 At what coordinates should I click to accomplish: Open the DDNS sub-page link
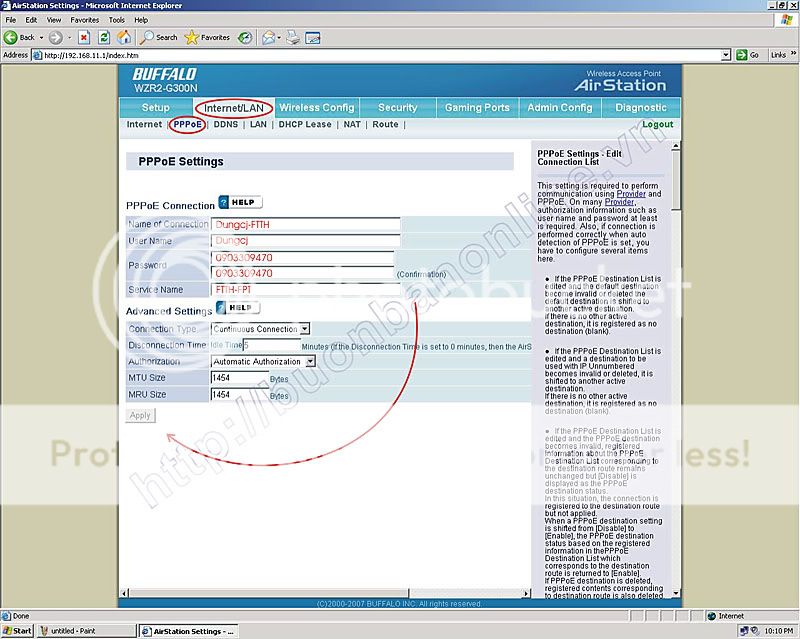tap(226, 124)
